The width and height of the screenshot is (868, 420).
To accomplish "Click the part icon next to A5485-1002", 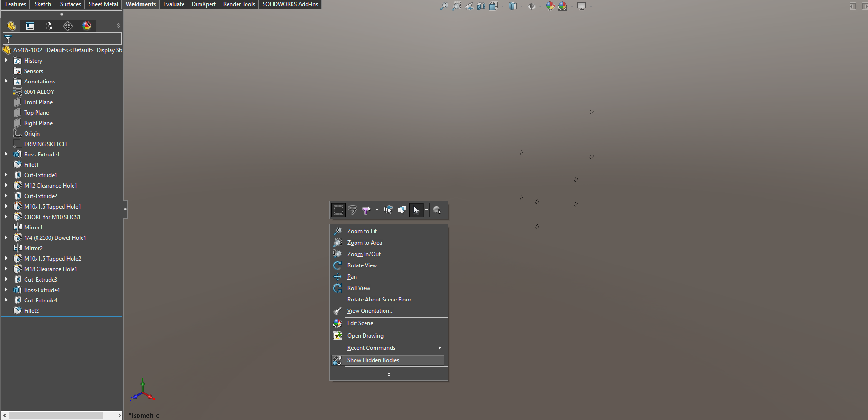I will [7, 50].
